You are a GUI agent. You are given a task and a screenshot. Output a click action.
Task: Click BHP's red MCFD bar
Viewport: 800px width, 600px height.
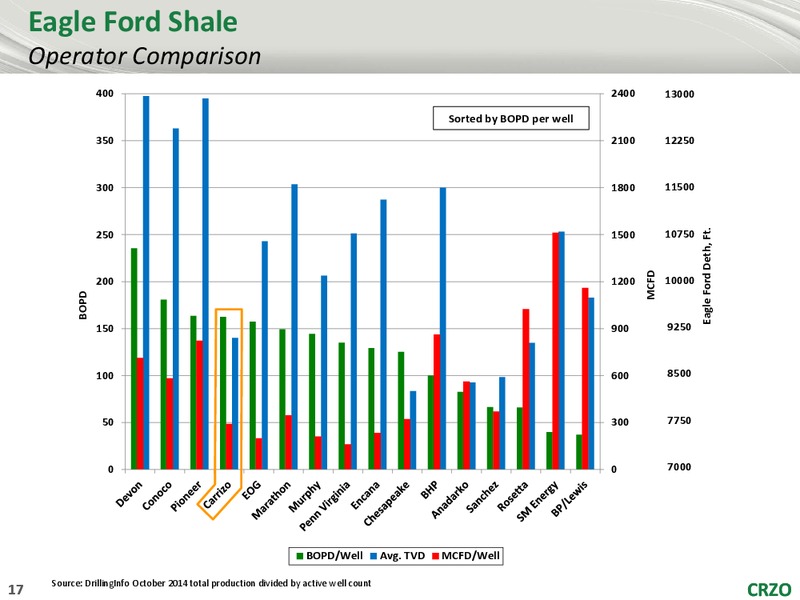pos(437,402)
